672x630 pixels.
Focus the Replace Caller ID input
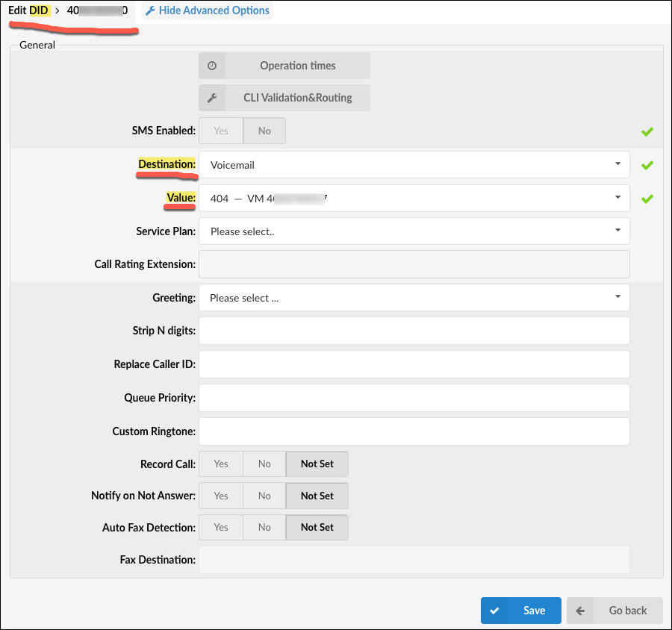tap(414, 364)
